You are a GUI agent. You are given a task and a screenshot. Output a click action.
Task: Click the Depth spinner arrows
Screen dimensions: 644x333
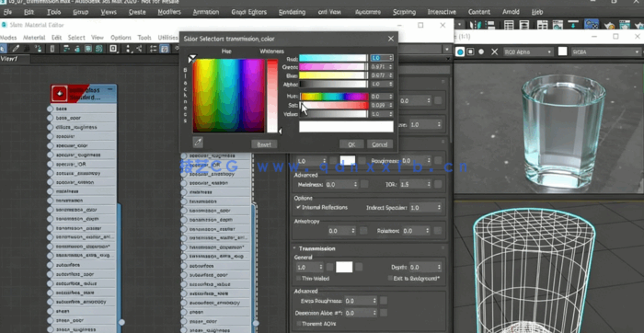pos(439,268)
